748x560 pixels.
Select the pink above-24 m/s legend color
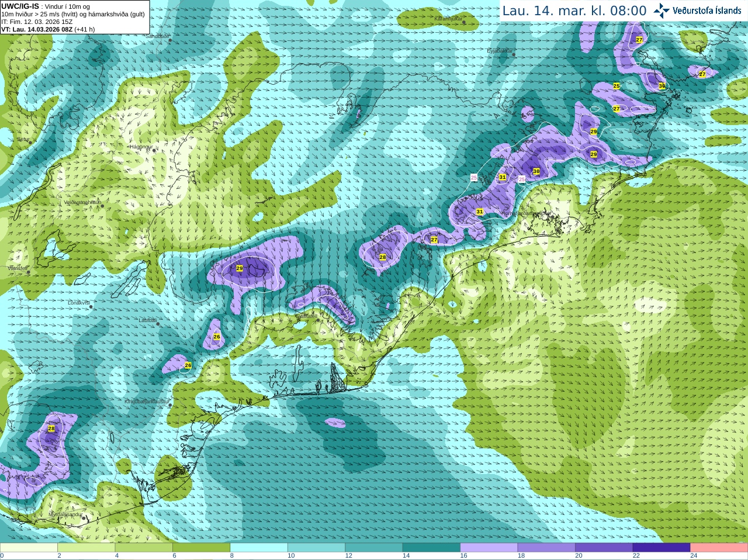pyautogui.click(x=719, y=548)
